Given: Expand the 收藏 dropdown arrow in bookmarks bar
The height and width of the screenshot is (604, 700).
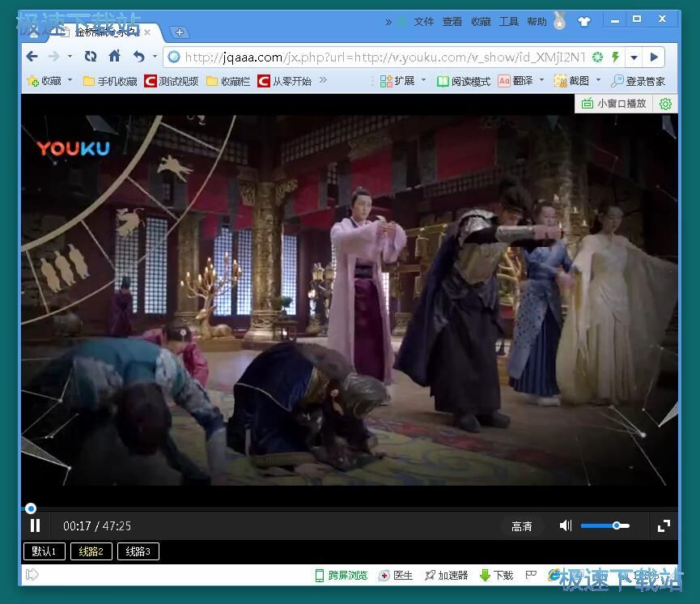Looking at the screenshot, I should point(70,80).
